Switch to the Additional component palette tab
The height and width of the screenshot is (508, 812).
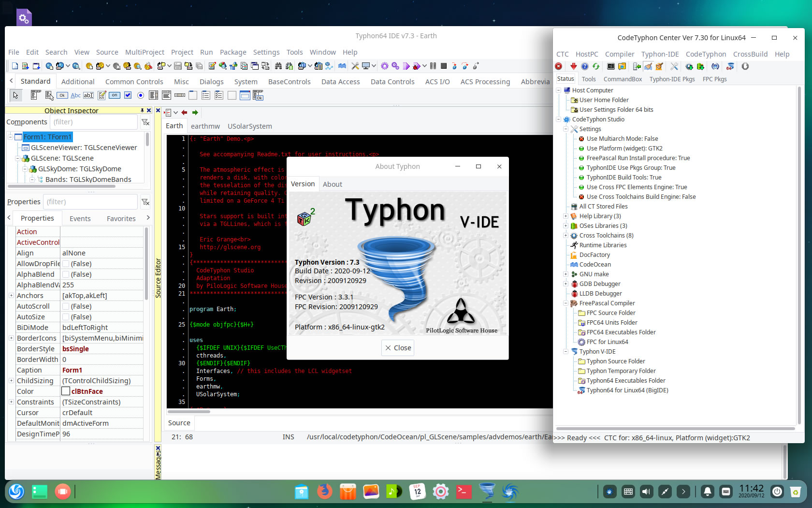pyautogui.click(x=78, y=82)
